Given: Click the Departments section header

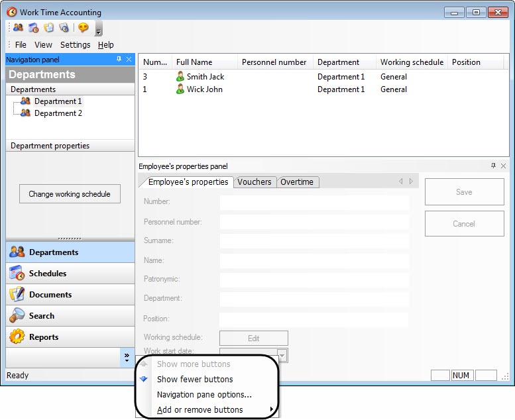Looking at the screenshot, I should pyautogui.click(x=70, y=89).
